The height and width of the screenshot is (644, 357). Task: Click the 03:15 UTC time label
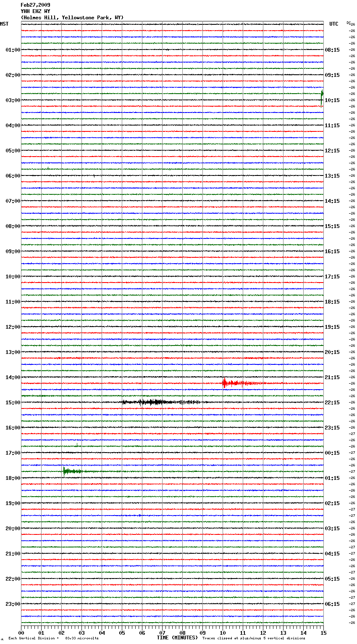pyautogui.click(x=332, y=529)
